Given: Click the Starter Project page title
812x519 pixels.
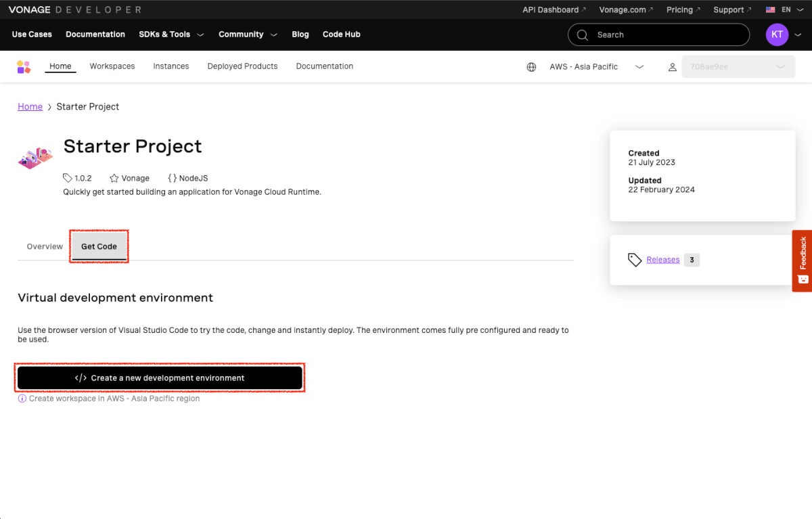Looking at the screenshot, I should click(133, 146).
